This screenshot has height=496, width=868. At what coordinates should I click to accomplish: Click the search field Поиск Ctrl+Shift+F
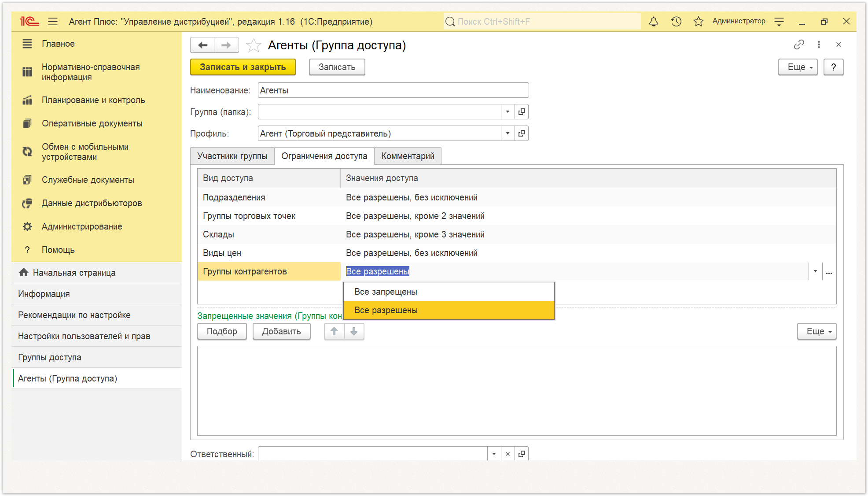pos(542,21)
